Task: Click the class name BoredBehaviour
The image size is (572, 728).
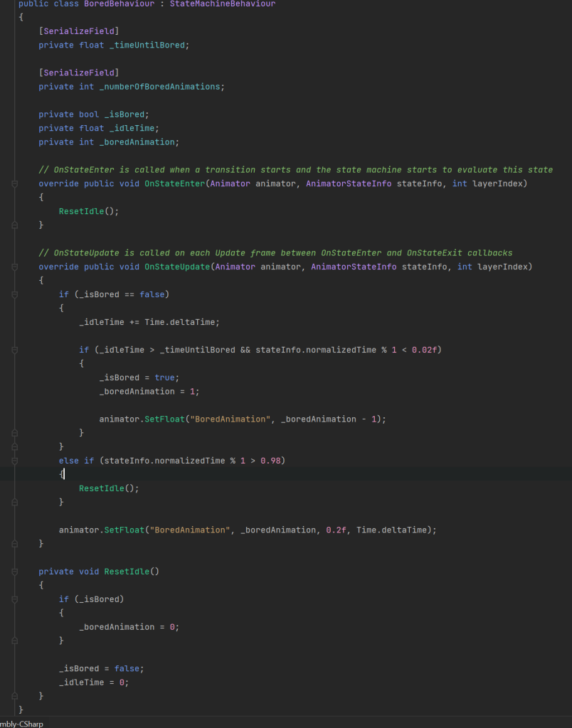Action: 119,4
